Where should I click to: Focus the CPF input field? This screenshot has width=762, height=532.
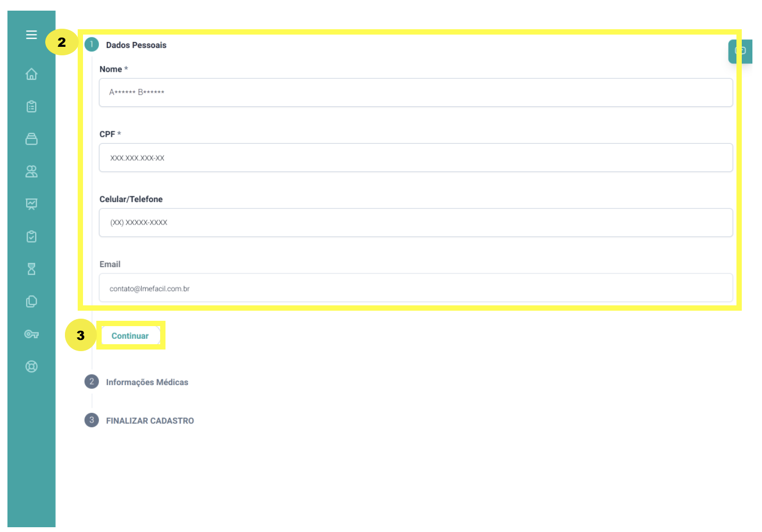415,157
